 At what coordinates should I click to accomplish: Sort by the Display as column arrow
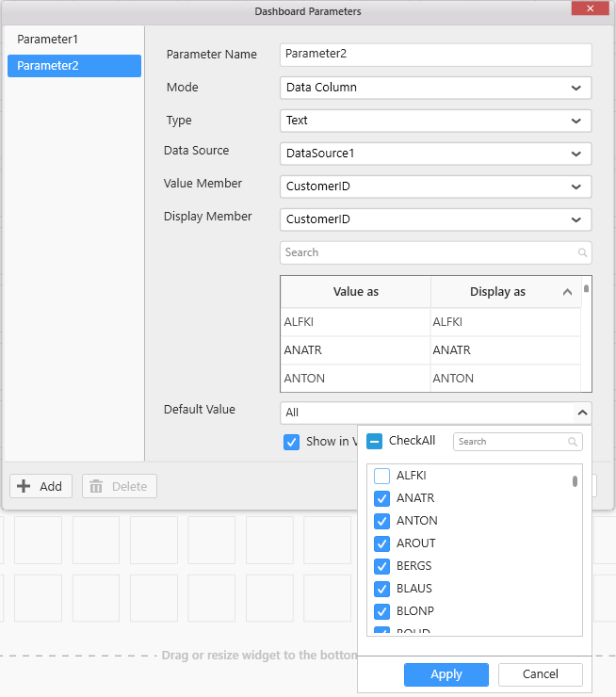coord(567,292)
